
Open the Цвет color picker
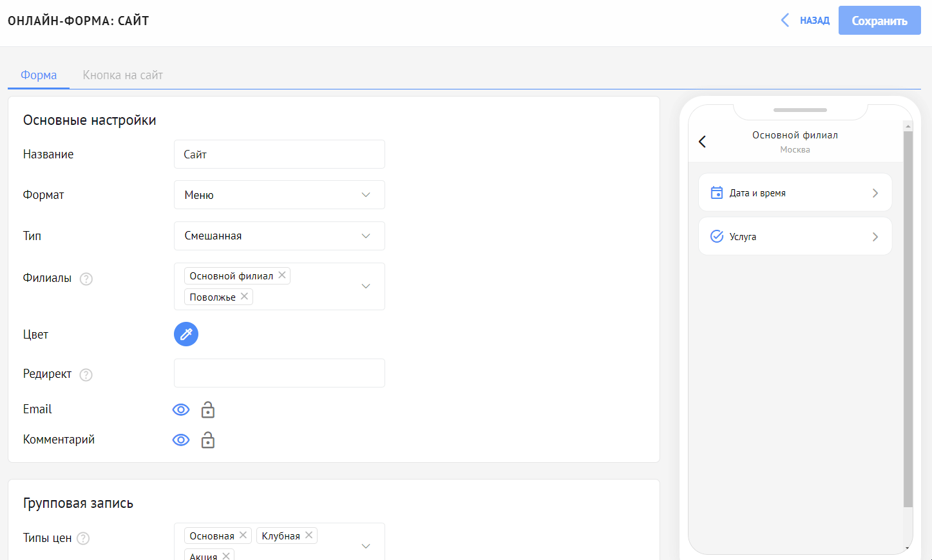(x=186, y=334)
